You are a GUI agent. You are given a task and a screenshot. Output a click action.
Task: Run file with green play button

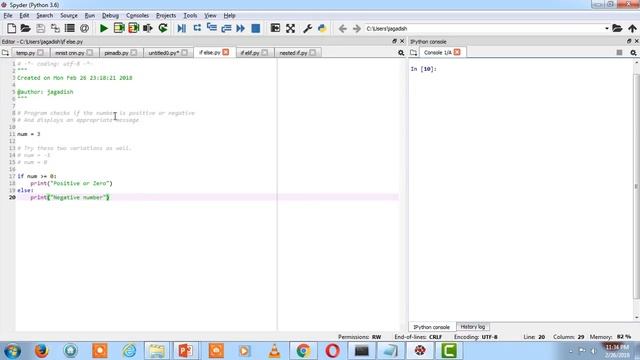(x=104, y=28)
